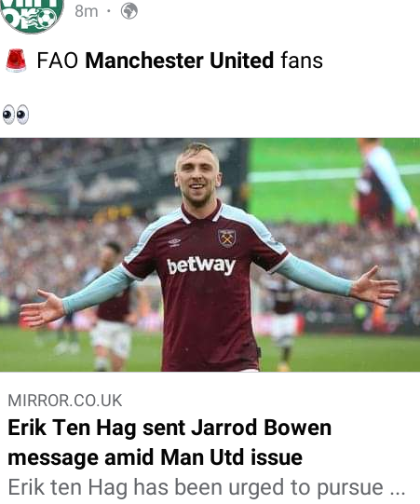Click the eyes emoji in the post
The height and width of the screenshot is (504, 420).
[16, 115]
